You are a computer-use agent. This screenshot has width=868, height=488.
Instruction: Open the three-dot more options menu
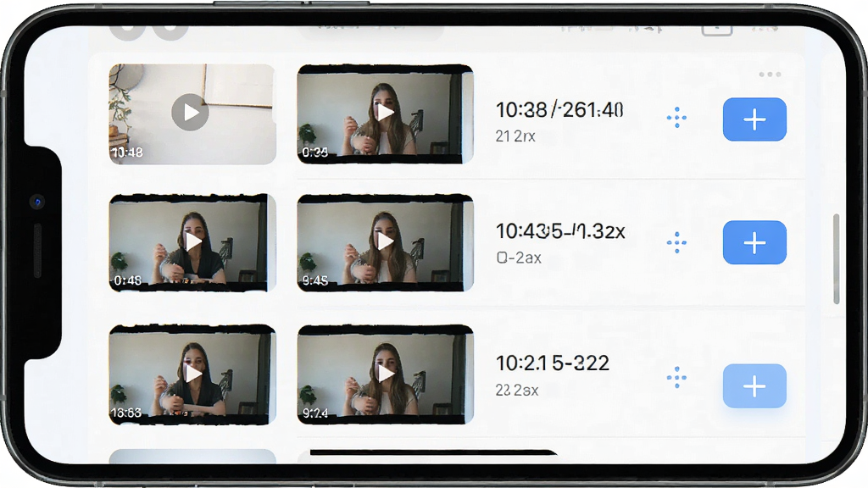click(x=770, y=75)
